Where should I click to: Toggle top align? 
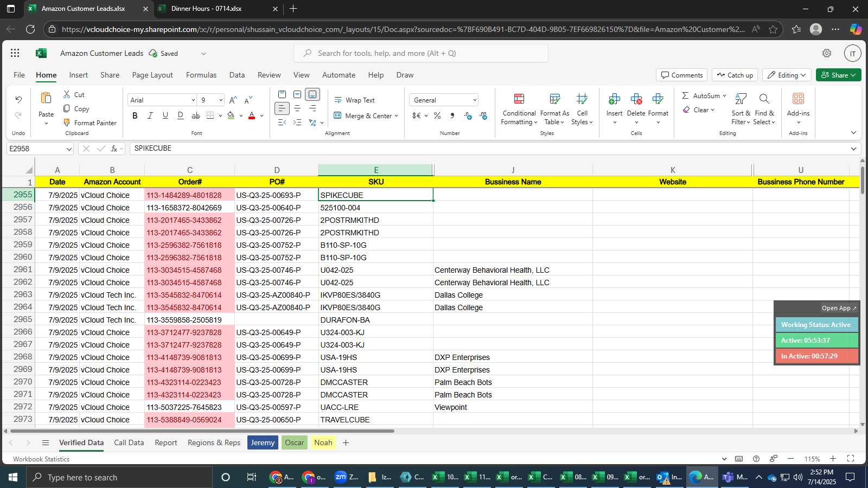pos(282,94)
